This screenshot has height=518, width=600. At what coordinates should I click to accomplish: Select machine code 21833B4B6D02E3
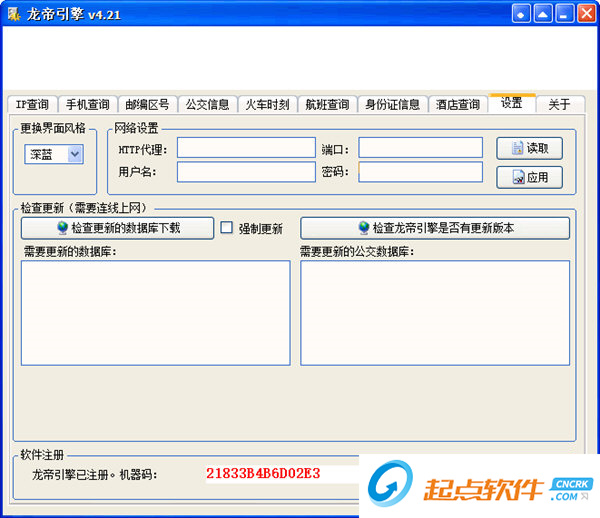(263, 474)
